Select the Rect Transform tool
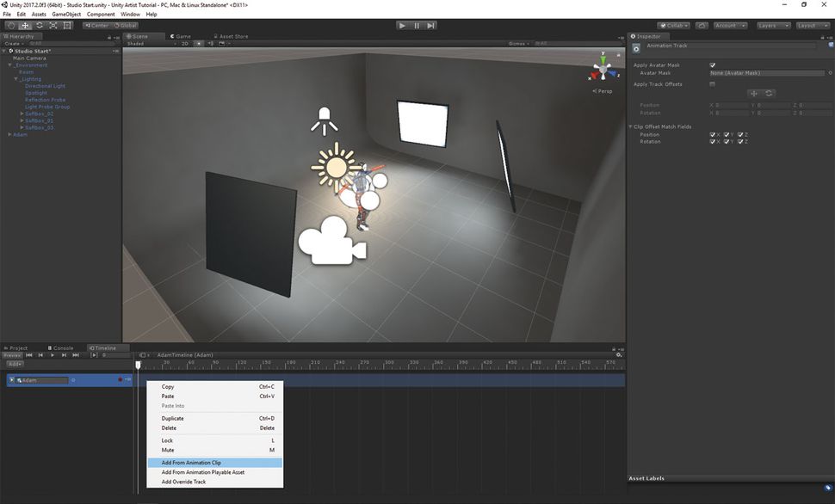Viewport: 835px width, 504px height. 67,25
